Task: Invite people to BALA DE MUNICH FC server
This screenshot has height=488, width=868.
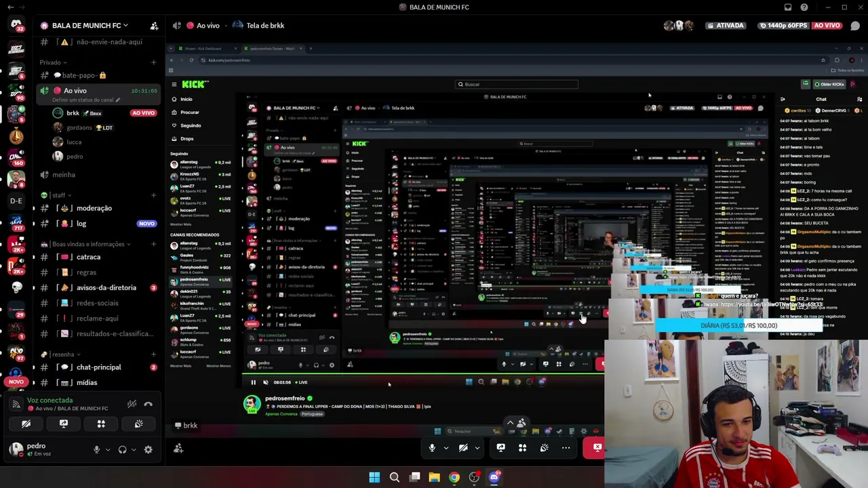Action: (x=154, y=26)
